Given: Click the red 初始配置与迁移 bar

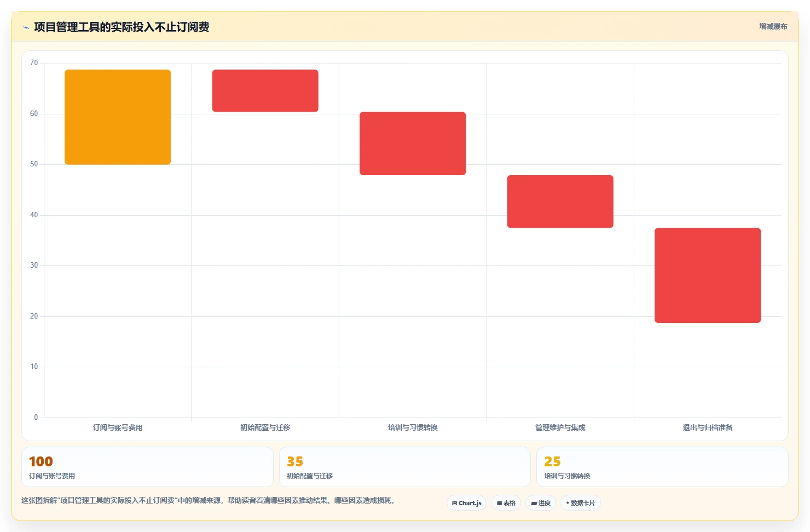Looking at the screenshot, I should (x=265, y=91).
